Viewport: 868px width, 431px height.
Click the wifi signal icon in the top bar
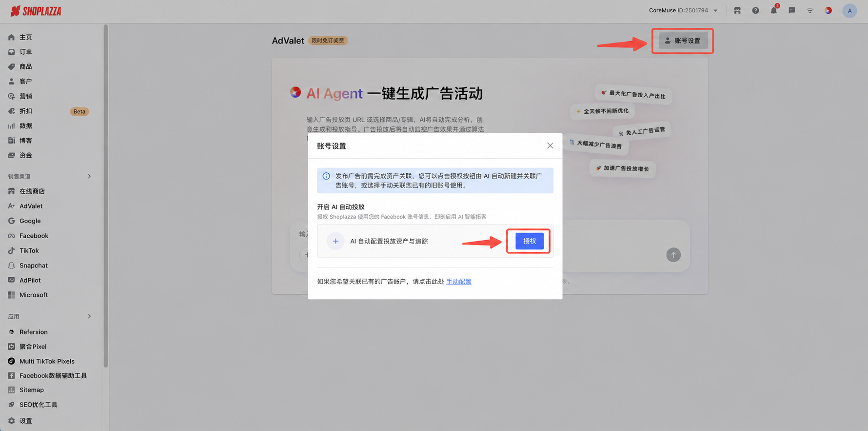(810, 10)
